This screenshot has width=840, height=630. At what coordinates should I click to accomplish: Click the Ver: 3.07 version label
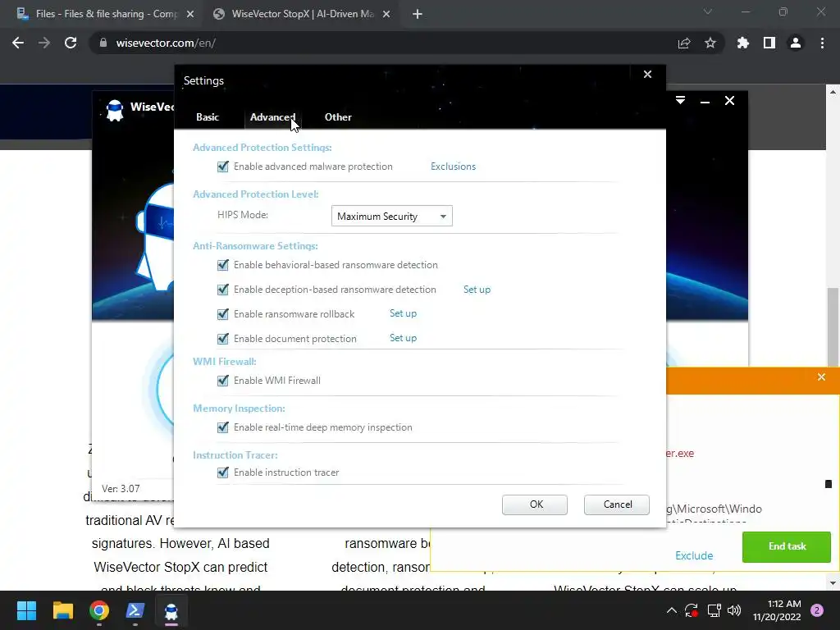tap(121, 489)
